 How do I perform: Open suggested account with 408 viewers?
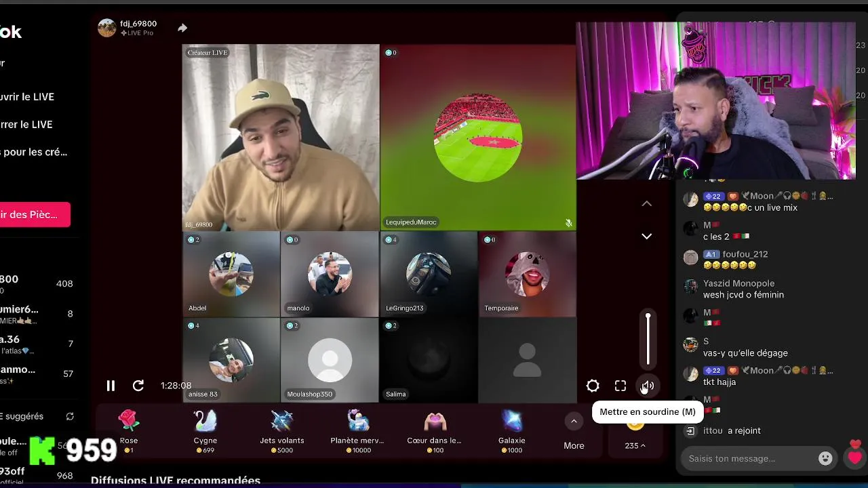pos(37,283)
